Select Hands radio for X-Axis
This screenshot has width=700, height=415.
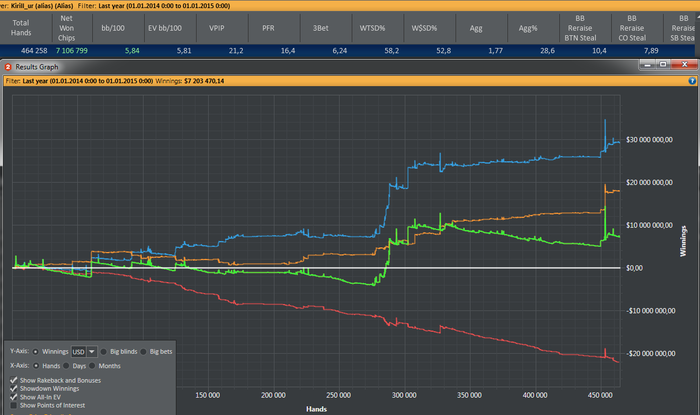[36, 366]
